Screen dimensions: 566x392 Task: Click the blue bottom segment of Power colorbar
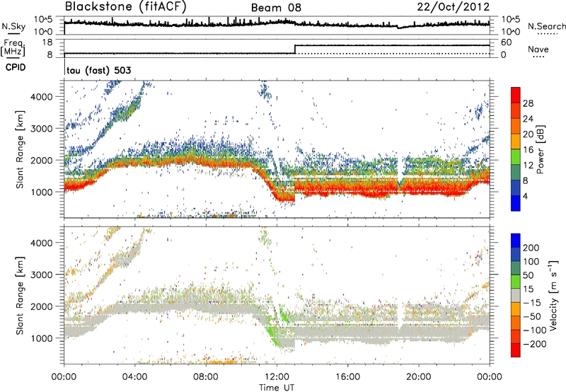coord(516,203)
